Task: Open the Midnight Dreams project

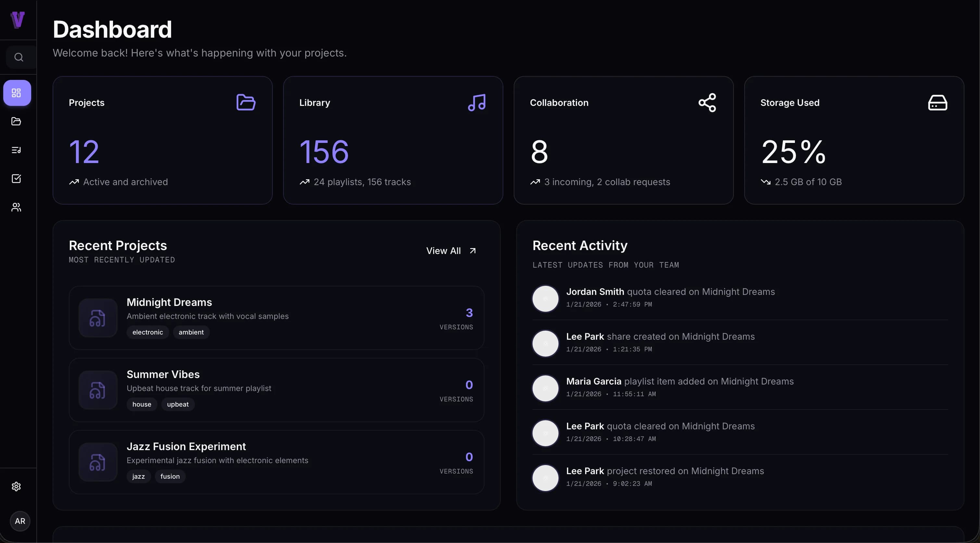Action: click(169, 302)
